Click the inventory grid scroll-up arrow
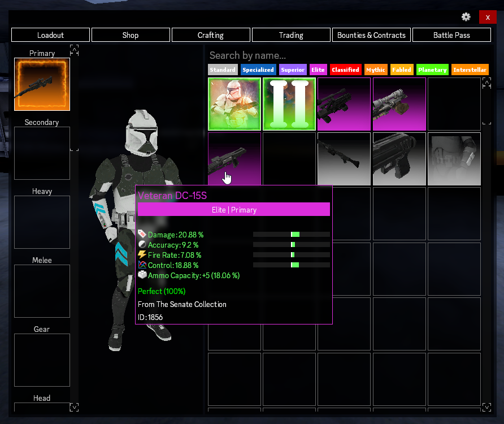Screen dimensions: 504x424 (486, 83)
